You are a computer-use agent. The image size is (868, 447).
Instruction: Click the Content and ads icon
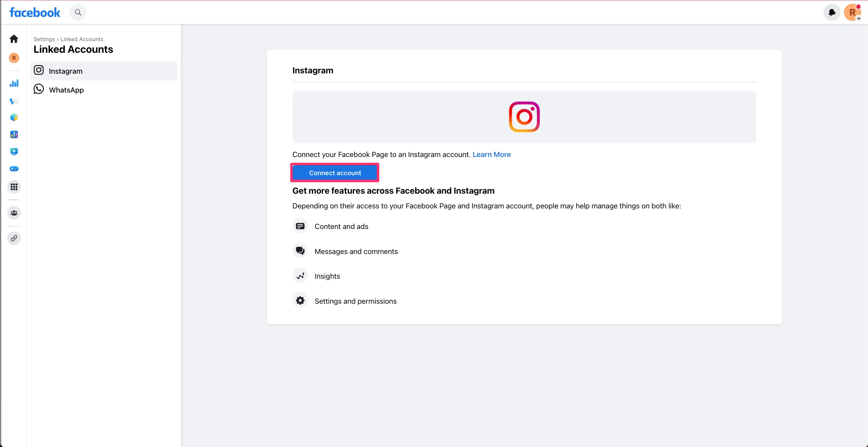click(x=300, y=226)
